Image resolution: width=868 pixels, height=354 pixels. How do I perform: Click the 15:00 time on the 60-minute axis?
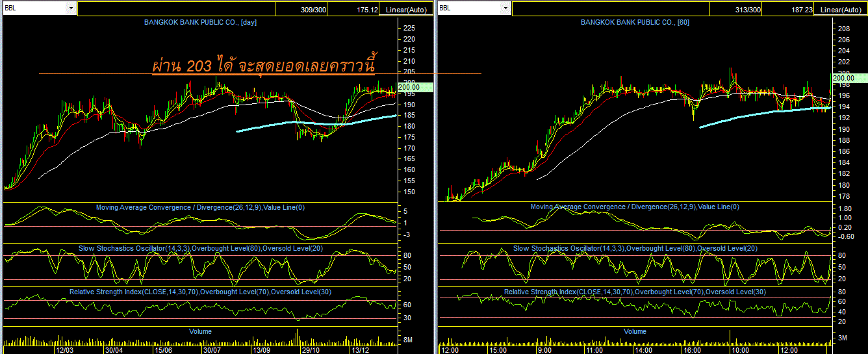[x=499, y=350]
